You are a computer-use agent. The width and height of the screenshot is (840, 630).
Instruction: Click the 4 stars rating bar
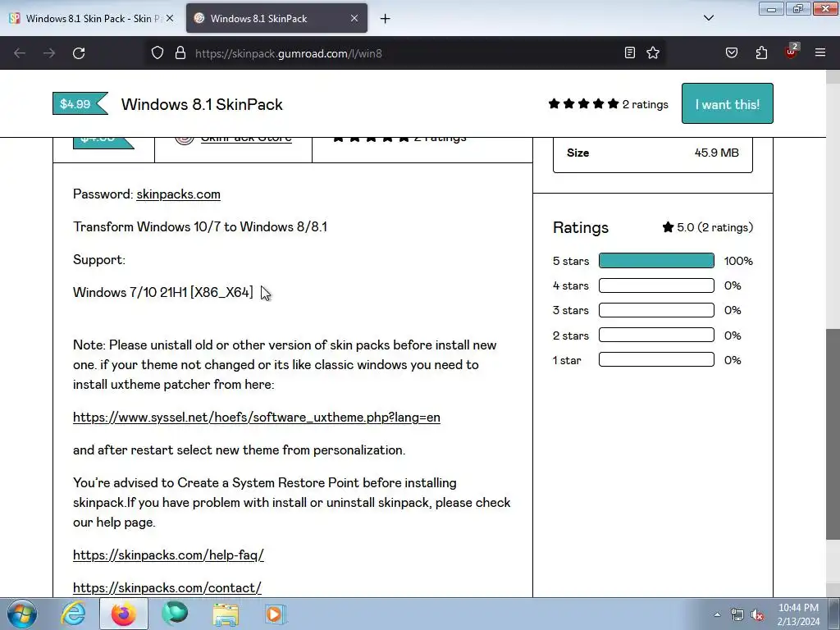pos(656,285)
